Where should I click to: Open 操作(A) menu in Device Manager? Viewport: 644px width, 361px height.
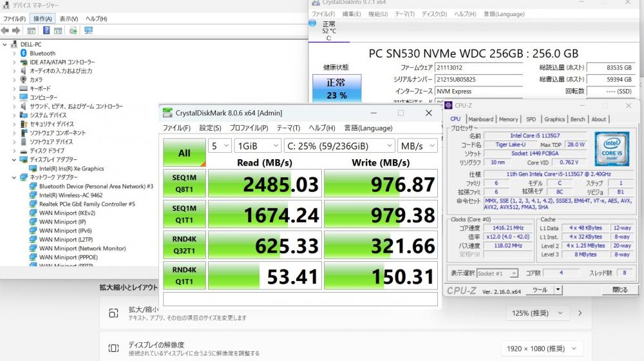pyautogui.click(x=43, y=19)
